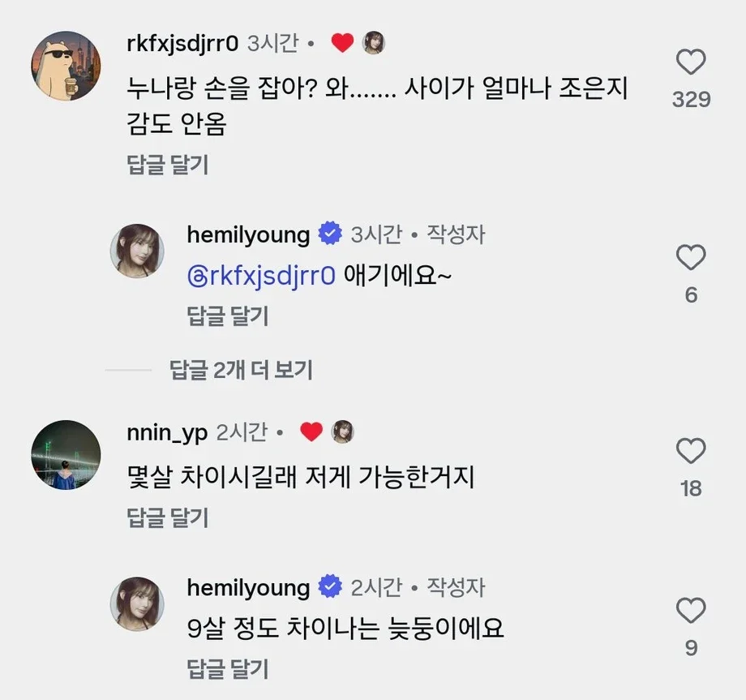Open rkfxjsdjrr0's bear profile picture
This screenshot has height=700, width=746.
click(x=66, y=66)
